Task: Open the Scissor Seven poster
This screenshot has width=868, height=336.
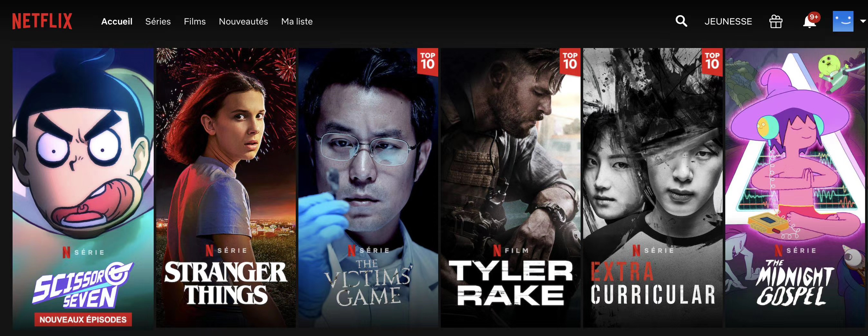Action: pos(83,188)
